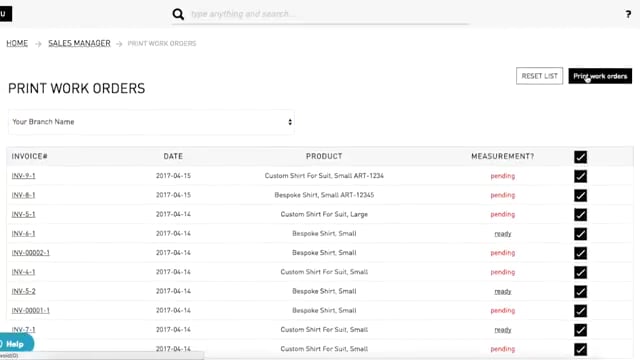Click the Custom Shirt product in INV-4-1 row
This screenshot has width=640, height=360.
pyautogui.click(x=324, y=272)
